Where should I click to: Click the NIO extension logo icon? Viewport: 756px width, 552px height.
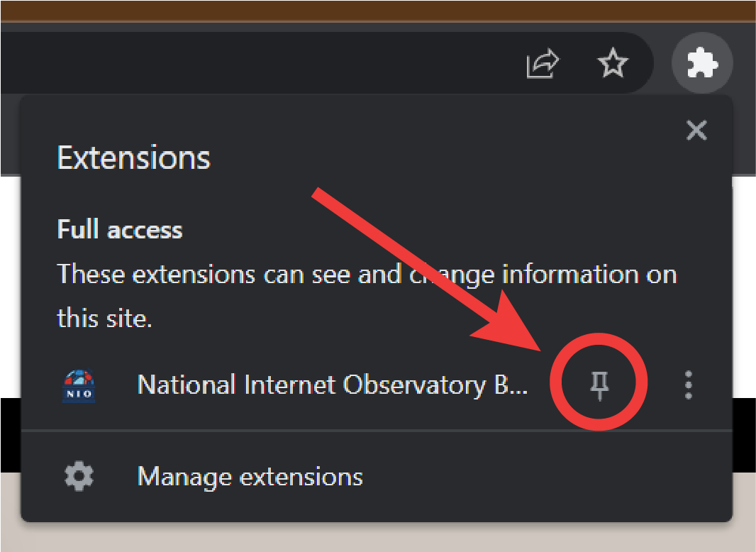(79, 385)
